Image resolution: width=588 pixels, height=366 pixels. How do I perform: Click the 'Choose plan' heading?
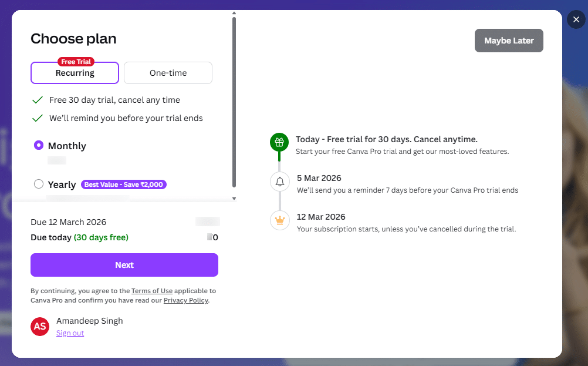pyautogui.click(x=73, y=39)
